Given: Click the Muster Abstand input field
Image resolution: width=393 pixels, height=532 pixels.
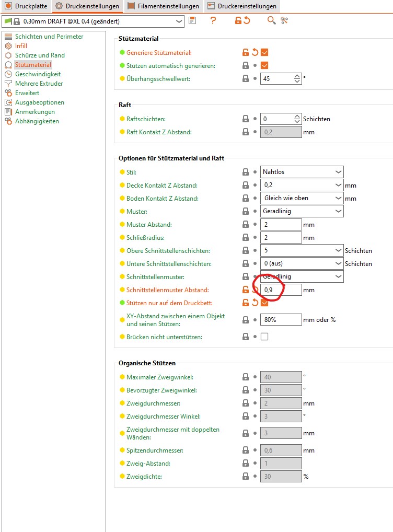Looking at the screenshot, I should [281, 224].
